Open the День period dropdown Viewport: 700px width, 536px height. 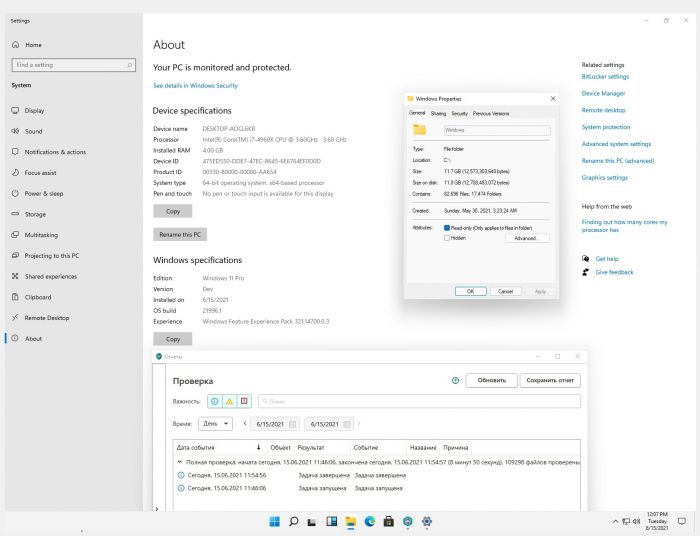pyautogui.click(x=216, y=424)
